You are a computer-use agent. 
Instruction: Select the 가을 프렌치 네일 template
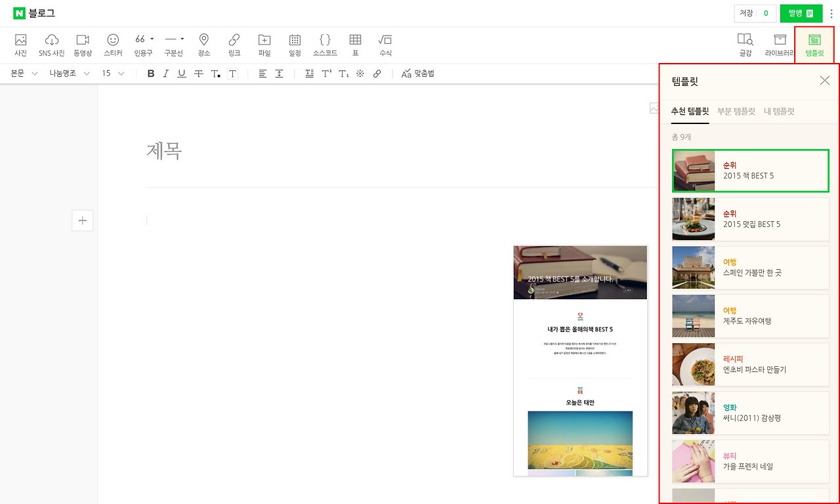(x=751, y=462)
